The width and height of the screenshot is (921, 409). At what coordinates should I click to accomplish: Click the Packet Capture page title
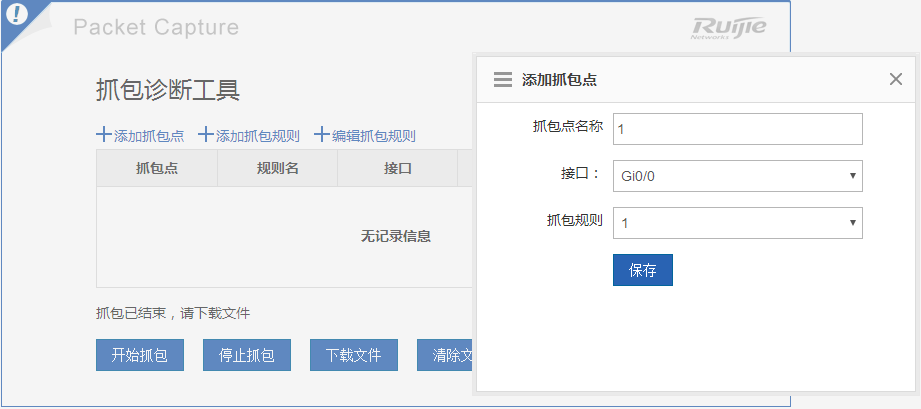click(x=156, y=27)
